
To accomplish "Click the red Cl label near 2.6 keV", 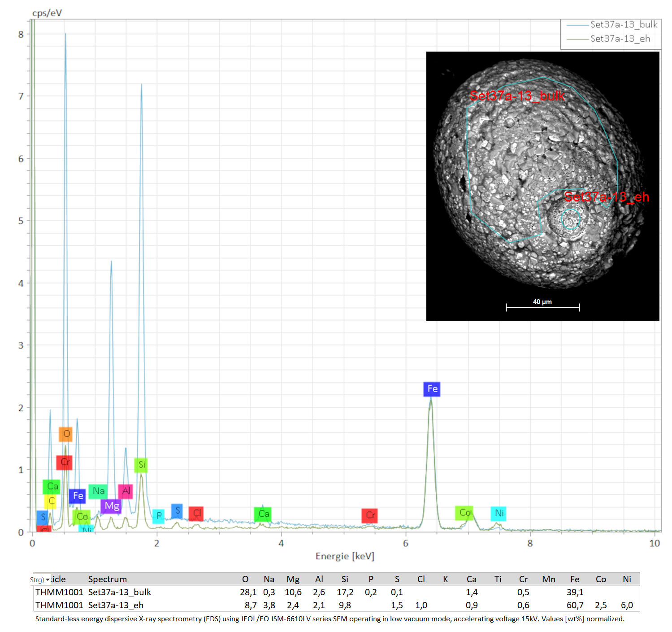I will 196,514.
